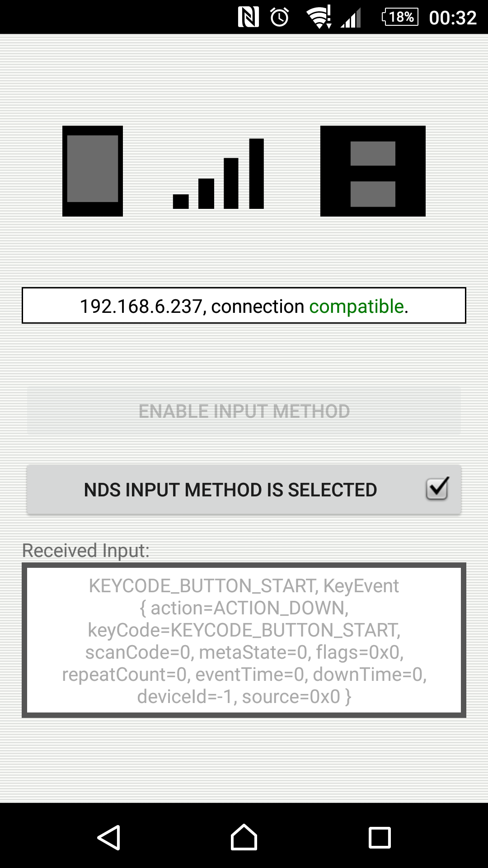The height and width of the screenshot is (868, 488).
Task: Tap the NFC status bar icon
Action: point(248,17)
